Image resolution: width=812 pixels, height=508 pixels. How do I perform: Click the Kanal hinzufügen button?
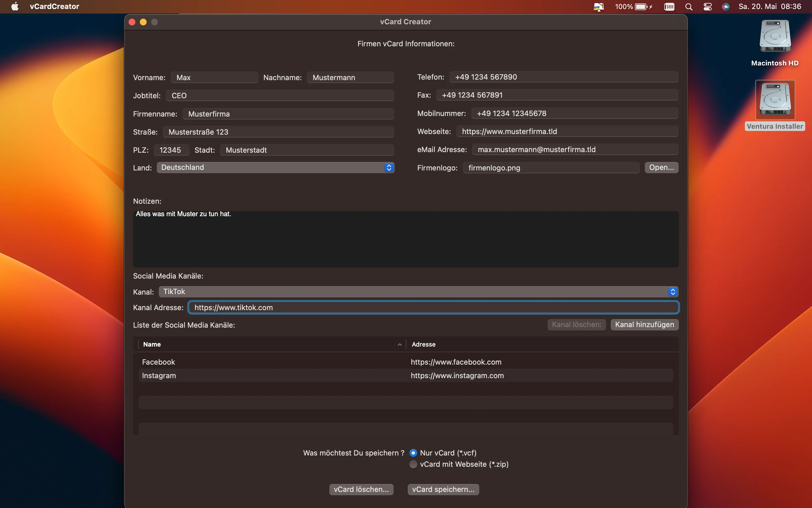point(644,325)
